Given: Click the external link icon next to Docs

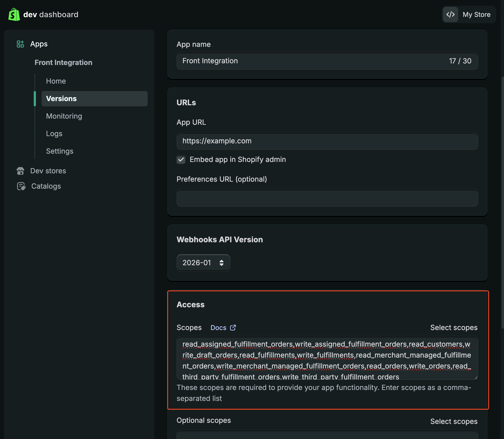Looking at the screenshot, I should pyautogui.click(x=233, y=328).
